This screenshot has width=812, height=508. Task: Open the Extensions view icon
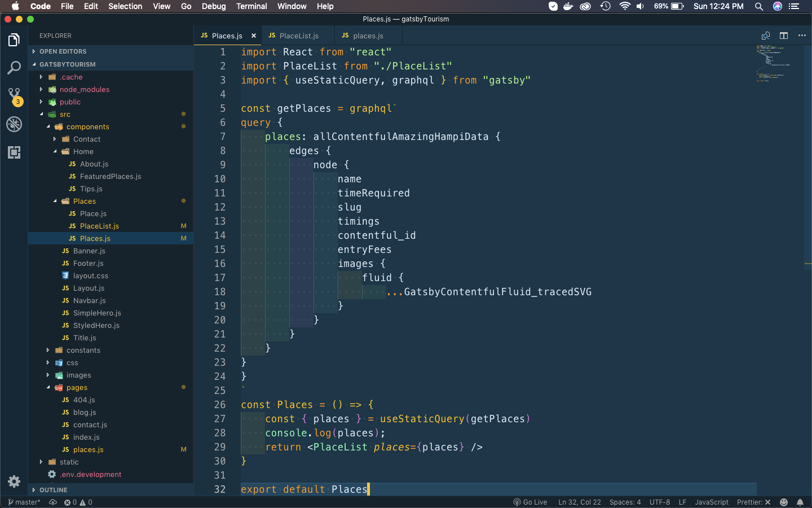tap(14, 152)
